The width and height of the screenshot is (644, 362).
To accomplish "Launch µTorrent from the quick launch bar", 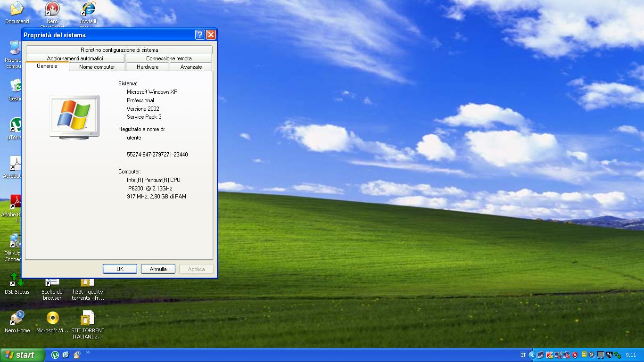I will 55,355.
